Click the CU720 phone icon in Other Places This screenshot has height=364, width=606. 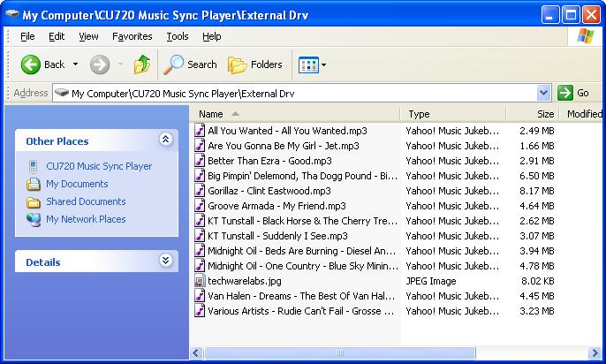(x=34, y=167)
